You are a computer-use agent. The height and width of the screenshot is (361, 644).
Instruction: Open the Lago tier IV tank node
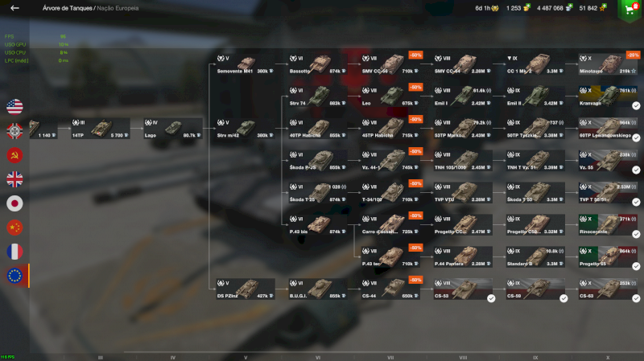coord(173,129)
